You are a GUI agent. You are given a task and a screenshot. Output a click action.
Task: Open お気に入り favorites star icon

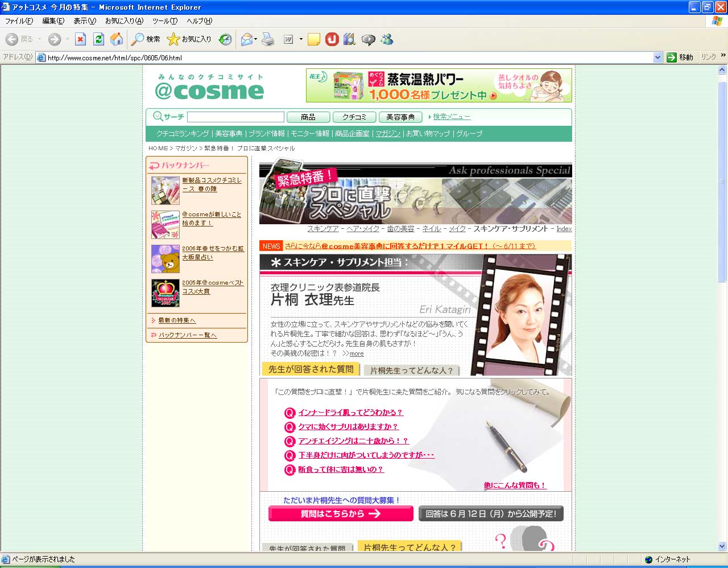tap(189, 39)
